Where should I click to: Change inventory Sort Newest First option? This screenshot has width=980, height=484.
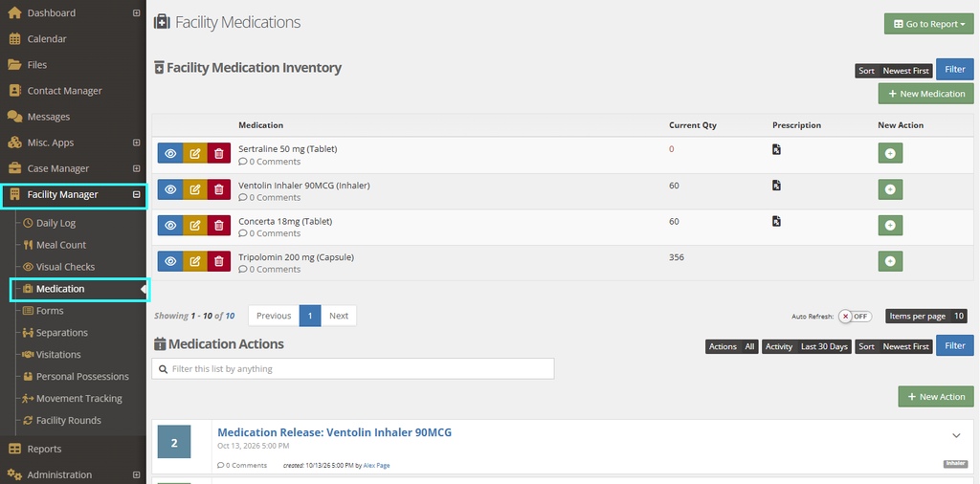[x=894, y=71]
